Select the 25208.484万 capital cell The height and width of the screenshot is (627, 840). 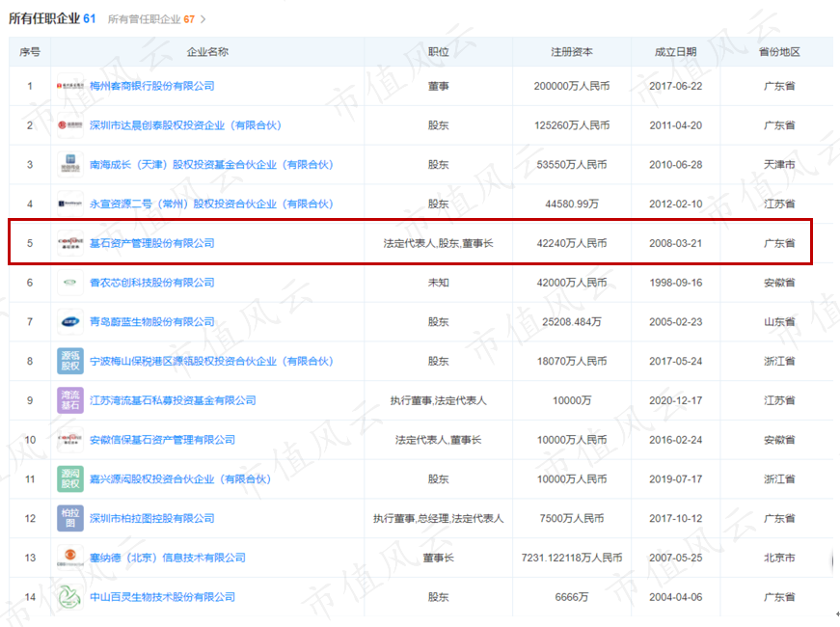(572, 321)
